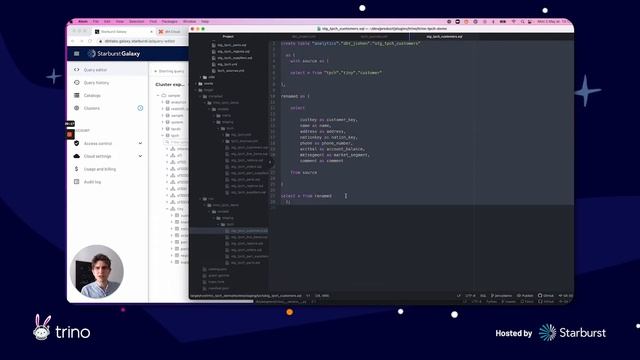640x360 pixels.
Task: Click the browser forward arrow
Action: tap(81, 41)
